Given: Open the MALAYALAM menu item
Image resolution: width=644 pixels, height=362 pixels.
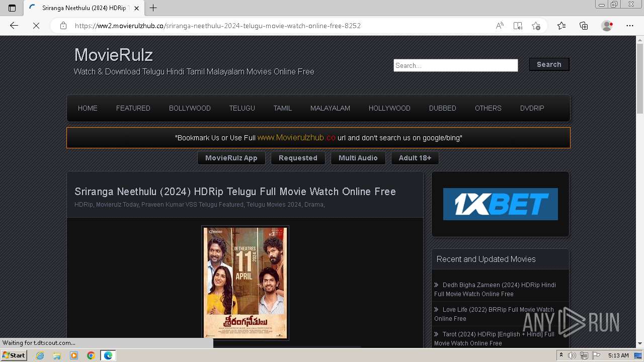Looking at the screenshot, I should pos(330,108).
